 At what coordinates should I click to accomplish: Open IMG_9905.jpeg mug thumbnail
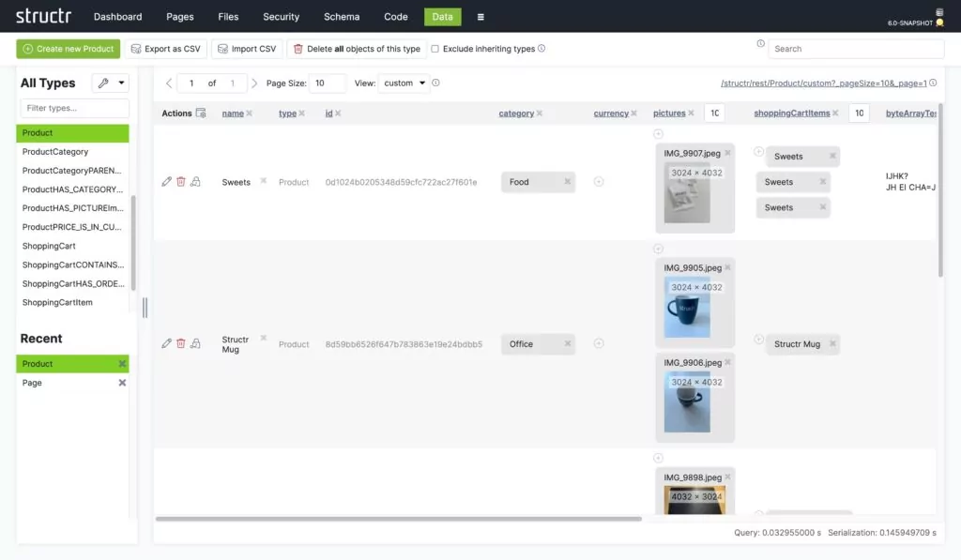pos(687,307)
